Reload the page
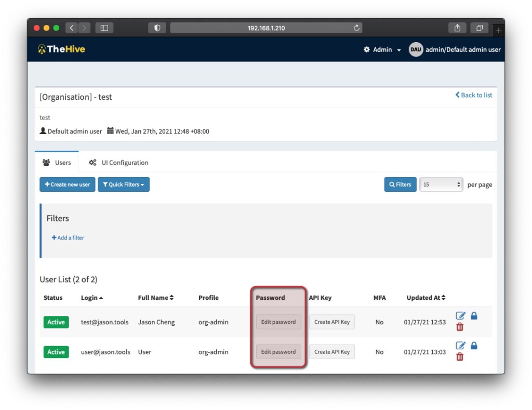Screen dimensions: 532x410 click(356, 28)
